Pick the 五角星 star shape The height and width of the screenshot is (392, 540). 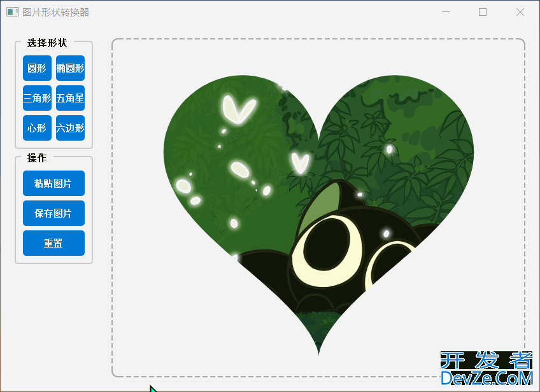tap(70, 98)
